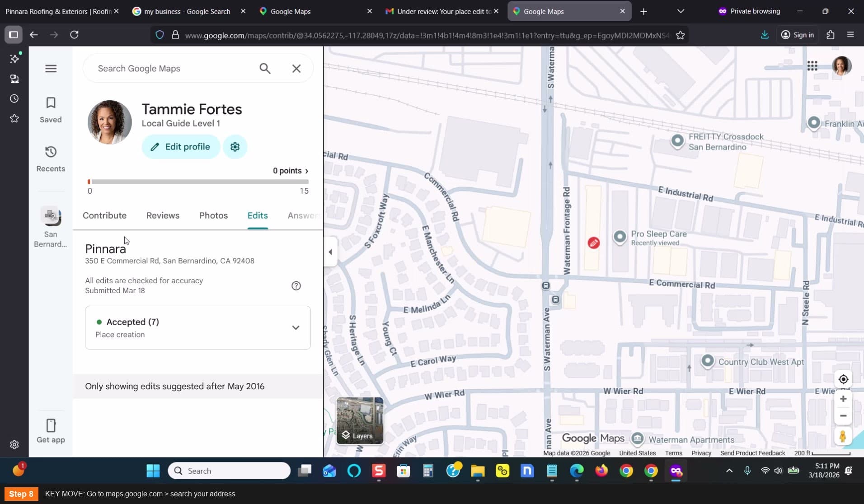This screenshot has height=504, width=864.
Task: Open Recents in the sidebar
Action: 51,159
